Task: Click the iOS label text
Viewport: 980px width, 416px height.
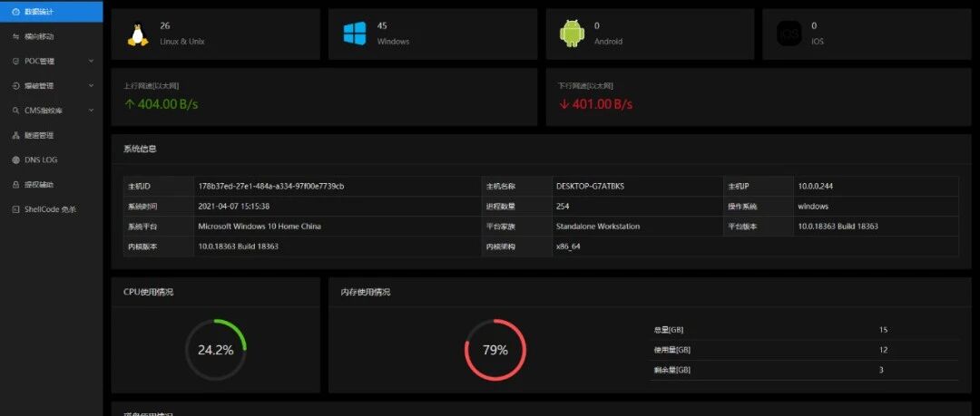Action: click(818, 42)
